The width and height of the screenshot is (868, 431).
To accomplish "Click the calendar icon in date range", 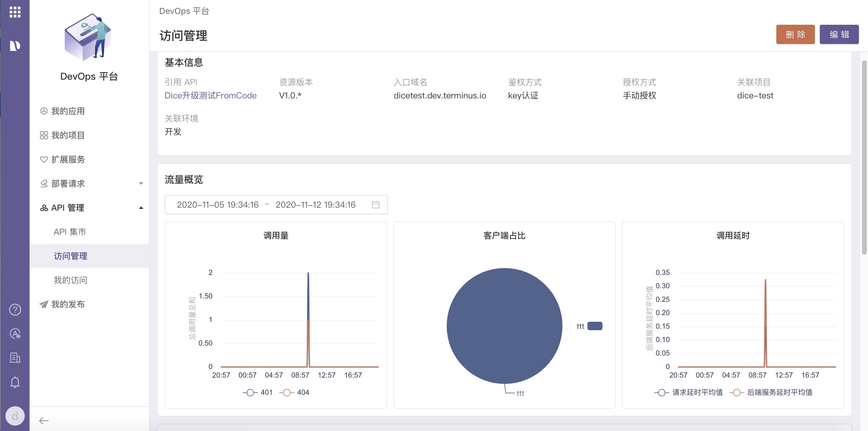I will pyautogui.click(x=375, y=205).
